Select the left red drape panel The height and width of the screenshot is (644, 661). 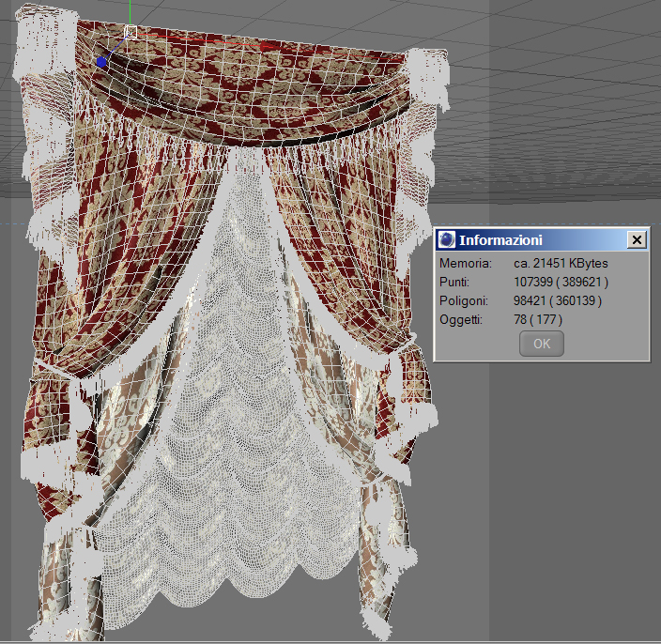(127, 253)
